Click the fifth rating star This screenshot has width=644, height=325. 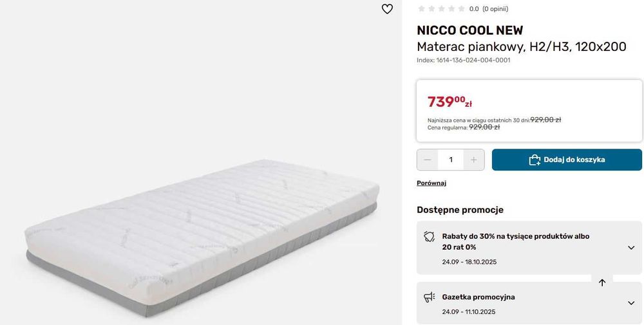(x=460, y=9)
